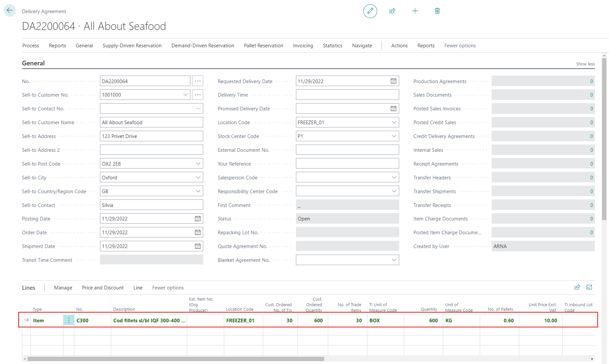The height and width of the screenshot is (364, 609).
Task: Open row options menu for C300 line
Action: point(69,320)
